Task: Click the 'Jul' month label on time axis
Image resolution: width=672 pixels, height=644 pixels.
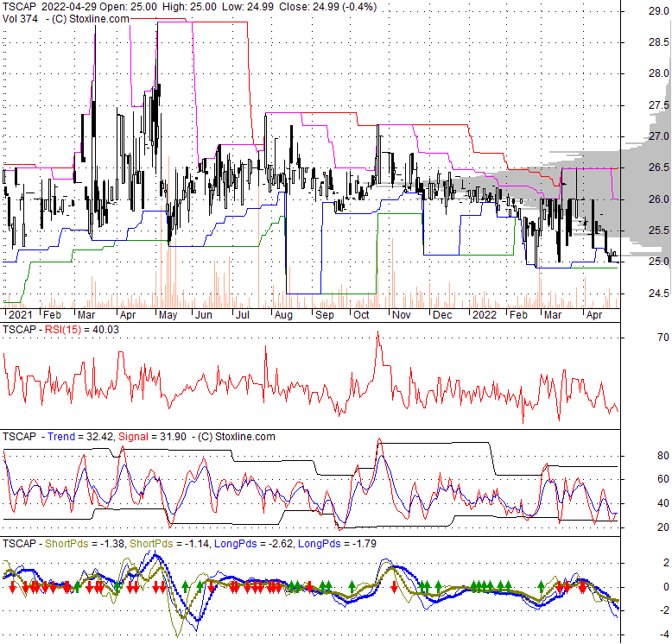Action: (243, 315)
